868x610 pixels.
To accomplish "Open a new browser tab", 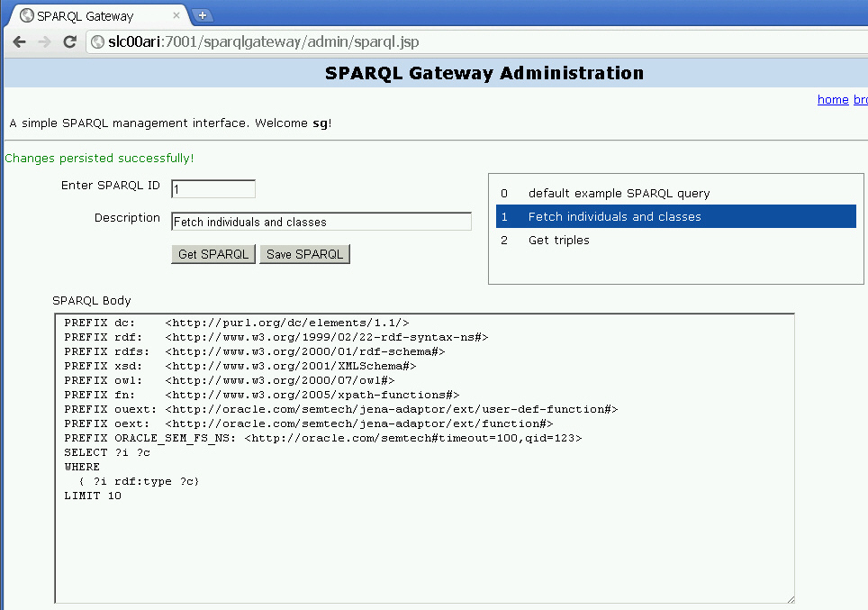I will click(203, 15).
